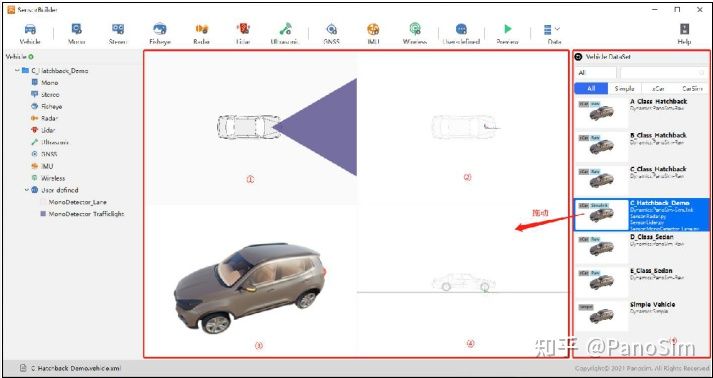This screenshot has width=713, height=378.
Task: Click the Vehicle DataSet search field
Action: (664, 73)
